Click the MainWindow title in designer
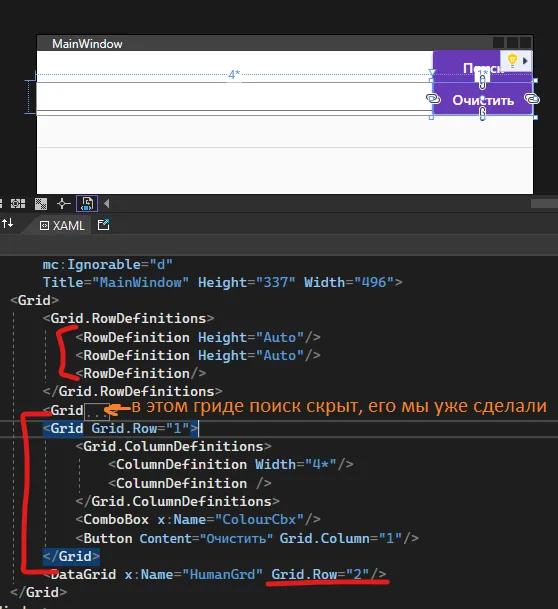Screen dimensions: 558x609 click(87, 44)
